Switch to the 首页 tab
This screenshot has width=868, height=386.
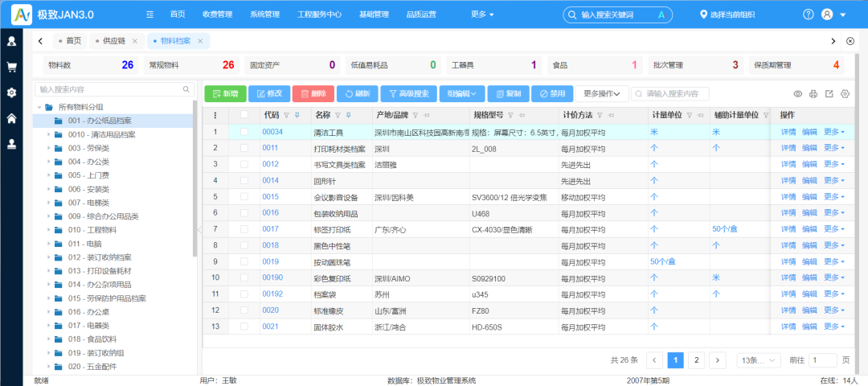pyautogui.click(x=70, y=41)
